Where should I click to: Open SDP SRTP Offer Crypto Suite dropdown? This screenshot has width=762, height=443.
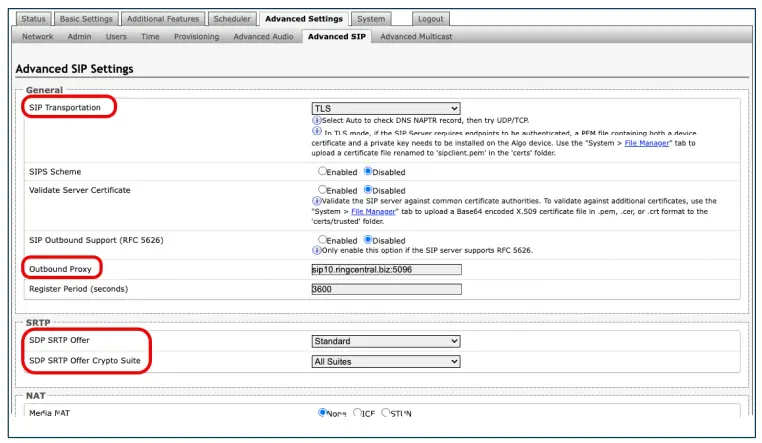[x=386, y=361]
